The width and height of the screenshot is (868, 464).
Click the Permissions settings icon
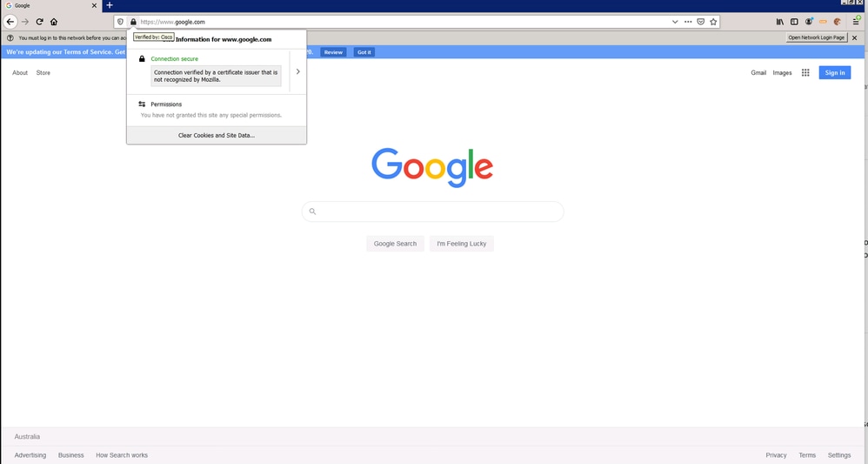tap(142, 104)
